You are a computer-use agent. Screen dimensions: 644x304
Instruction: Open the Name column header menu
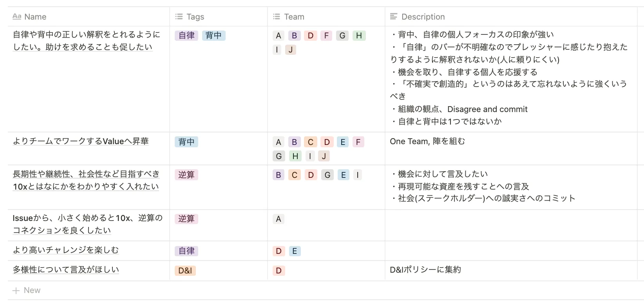[35, 17]
